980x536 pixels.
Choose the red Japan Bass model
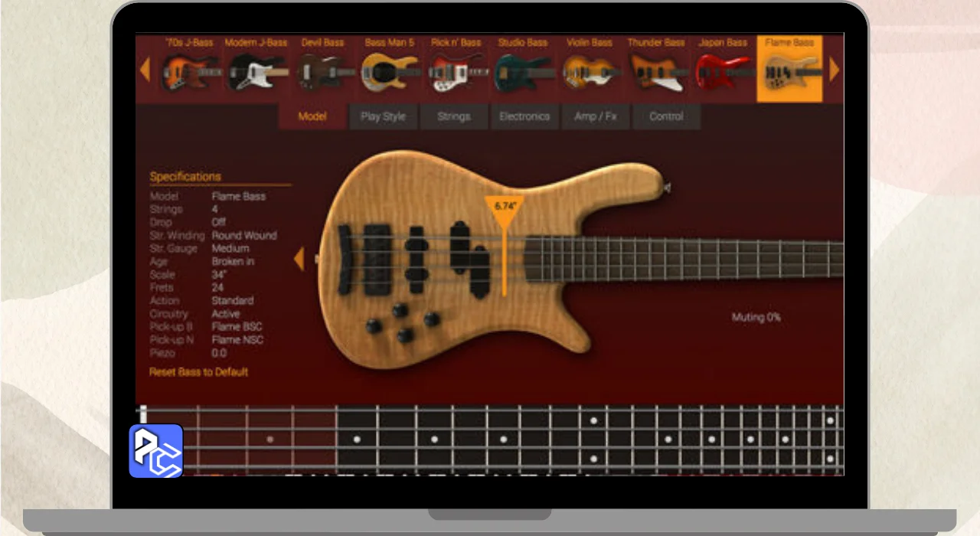(723, 68)
